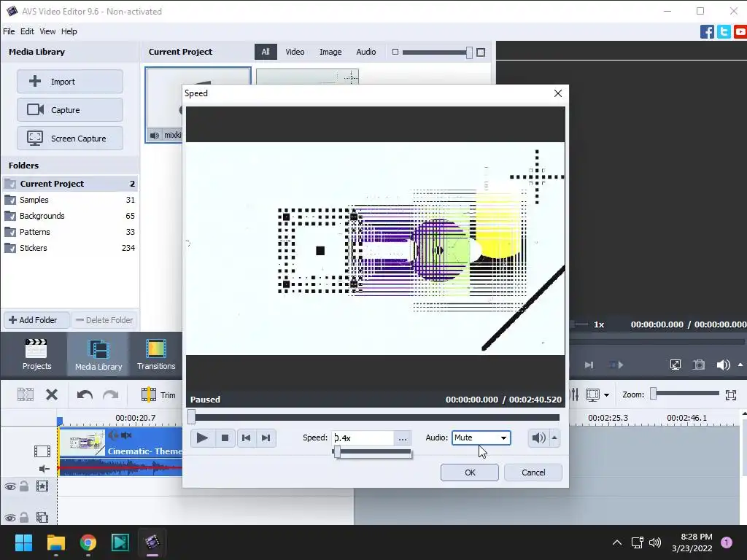Click the small thumbnails icon

(395, 52)
